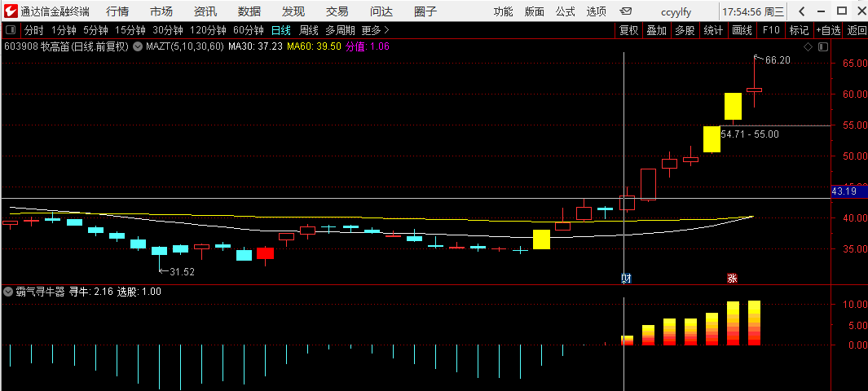The image size is (868, 391).
Task: Click stock title 603908 牧高笛
Action: [x=66, y=47]
